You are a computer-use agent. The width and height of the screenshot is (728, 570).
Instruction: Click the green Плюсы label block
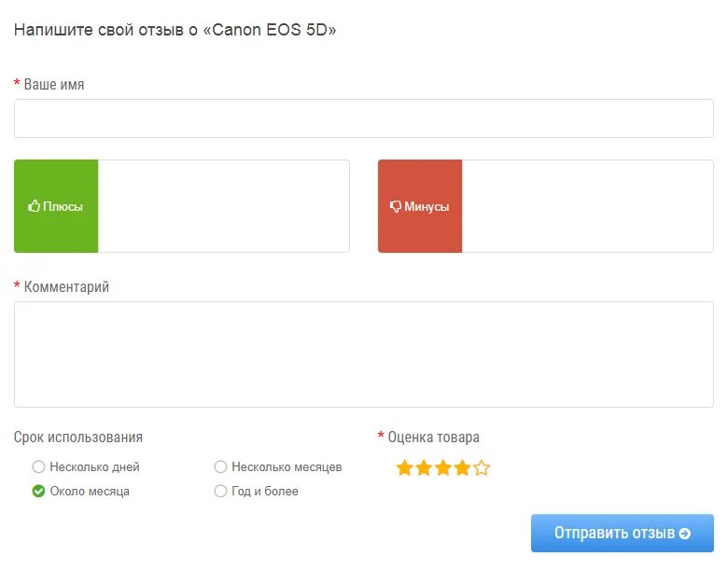56,206
